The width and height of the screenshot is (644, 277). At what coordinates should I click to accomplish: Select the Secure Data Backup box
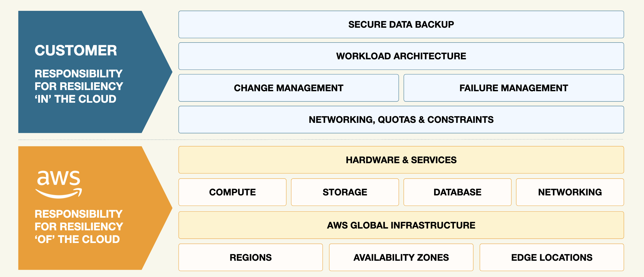click(401, 24)
